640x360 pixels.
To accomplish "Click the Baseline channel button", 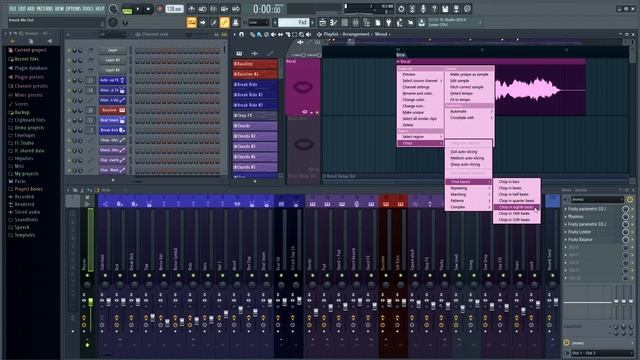I will 113,110.
